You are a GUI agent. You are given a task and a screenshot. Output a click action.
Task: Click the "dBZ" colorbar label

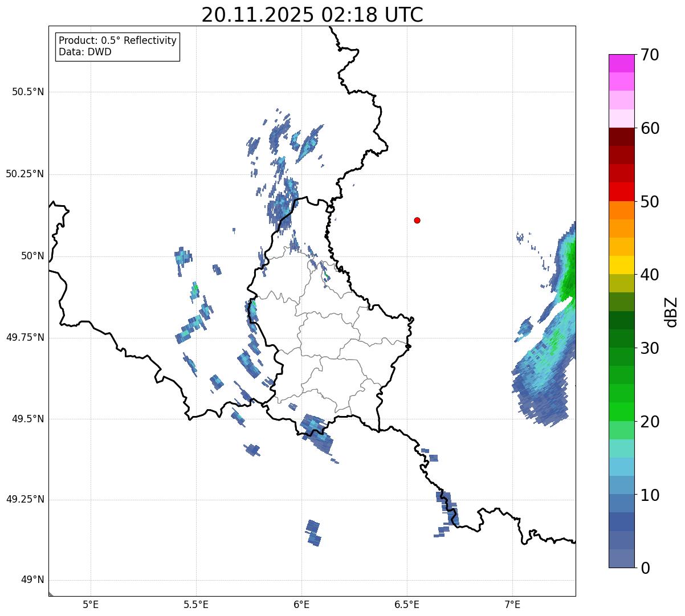coord(671,311)
